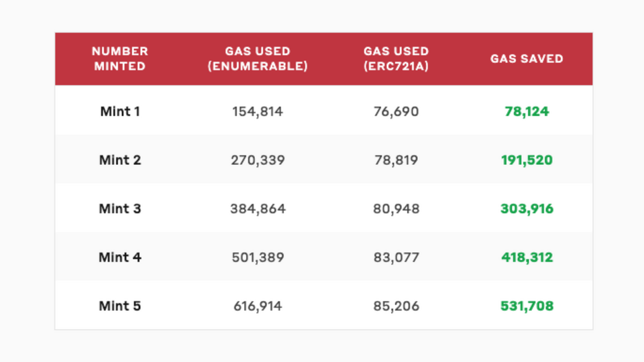644x362 pixels.
Task: Click the 270,339 enumerable gas value
Action: click(x=258, y=160)
